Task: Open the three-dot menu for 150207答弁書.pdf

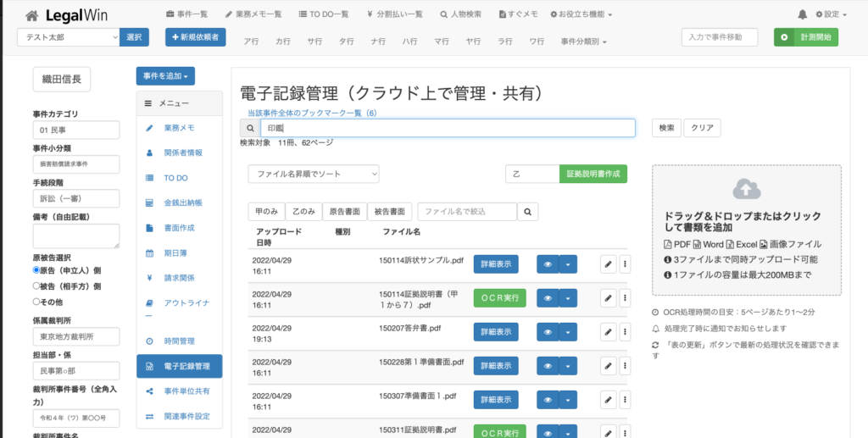Action: click(626, 332)
